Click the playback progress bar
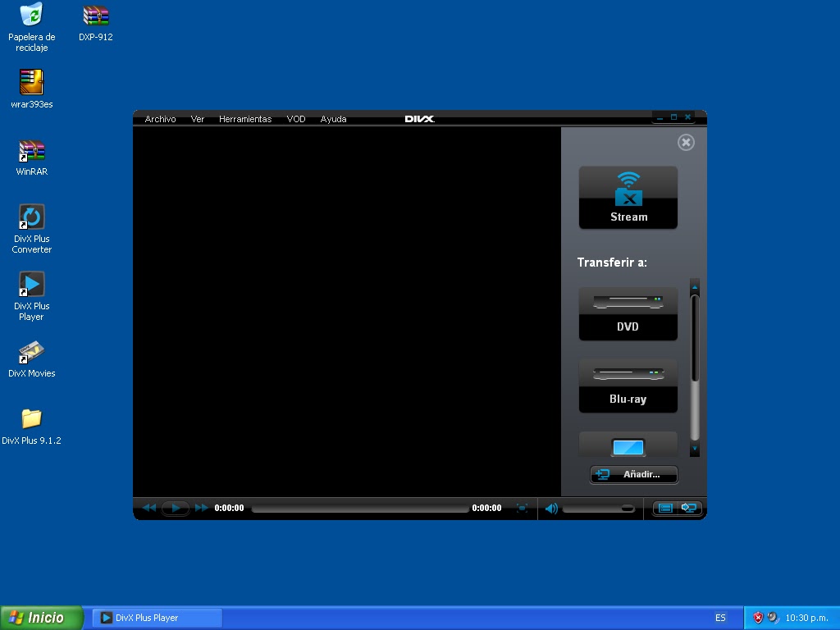Image resolution: width=840 pixels, height=630 pixels. [361, 509]
